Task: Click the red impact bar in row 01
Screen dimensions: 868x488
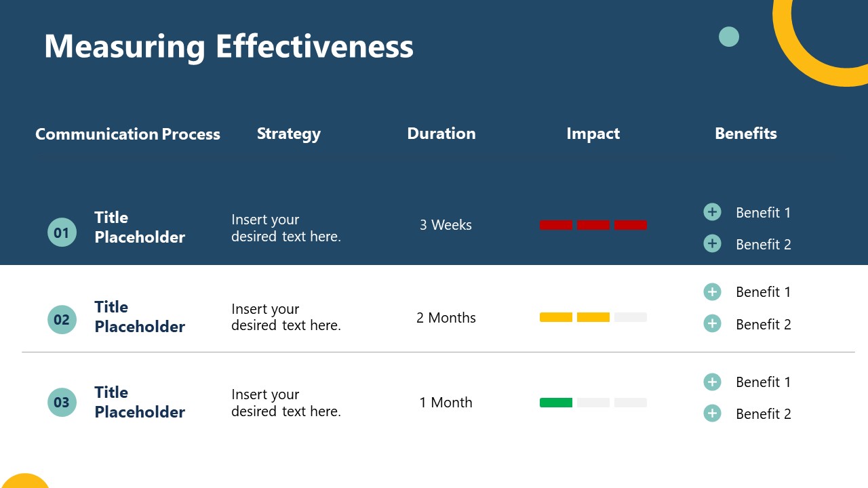Action: tap(593, 225)
